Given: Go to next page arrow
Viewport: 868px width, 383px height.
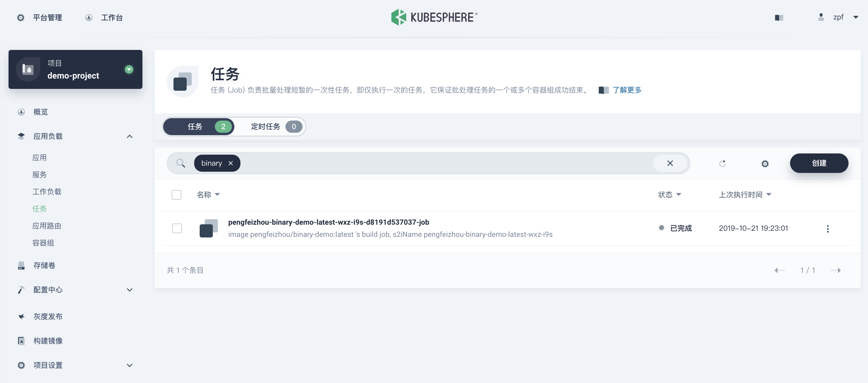Looking at the screenshot, I should 835,270.
